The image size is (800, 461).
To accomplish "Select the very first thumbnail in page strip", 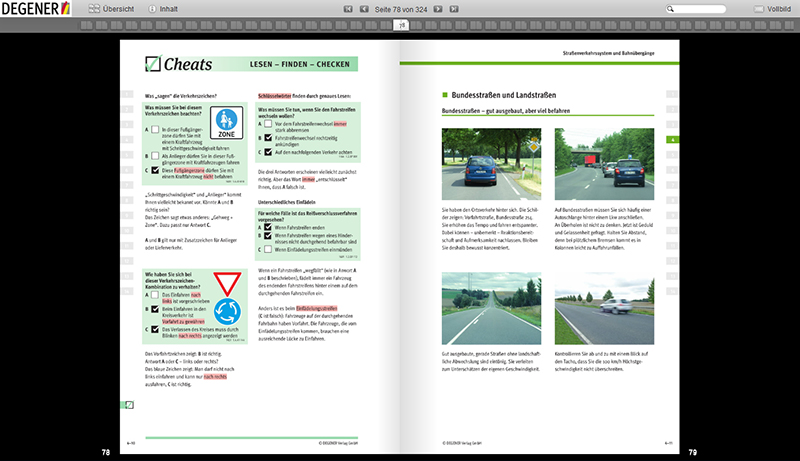I will (x=86, y=25).
